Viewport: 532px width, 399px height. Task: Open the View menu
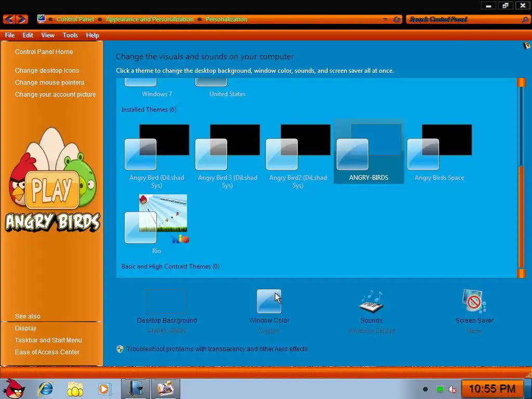point(48,35)
